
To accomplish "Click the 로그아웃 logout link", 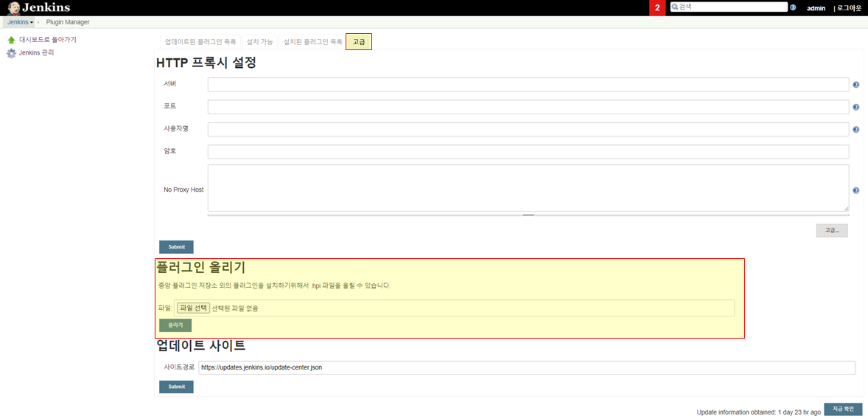I will pyautogui.click(x=849, y=8).
